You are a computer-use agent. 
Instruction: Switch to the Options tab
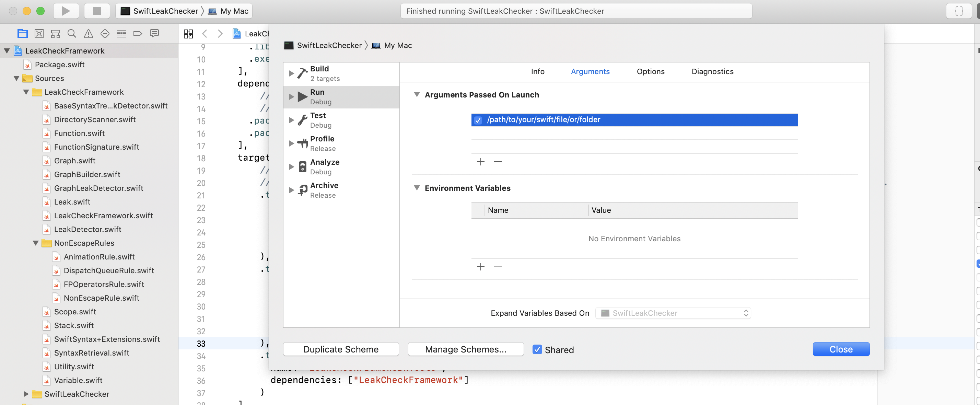tap(650, 71)
